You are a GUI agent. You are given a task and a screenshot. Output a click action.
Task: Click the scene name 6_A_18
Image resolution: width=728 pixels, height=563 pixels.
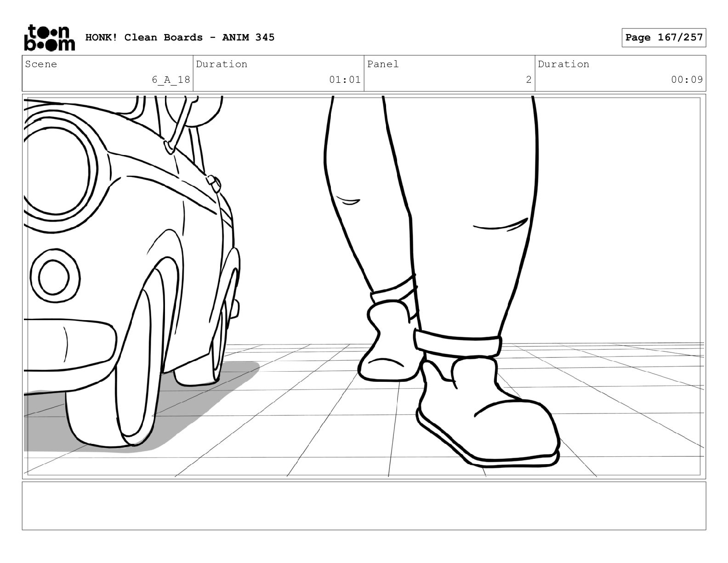pos(171,80)
